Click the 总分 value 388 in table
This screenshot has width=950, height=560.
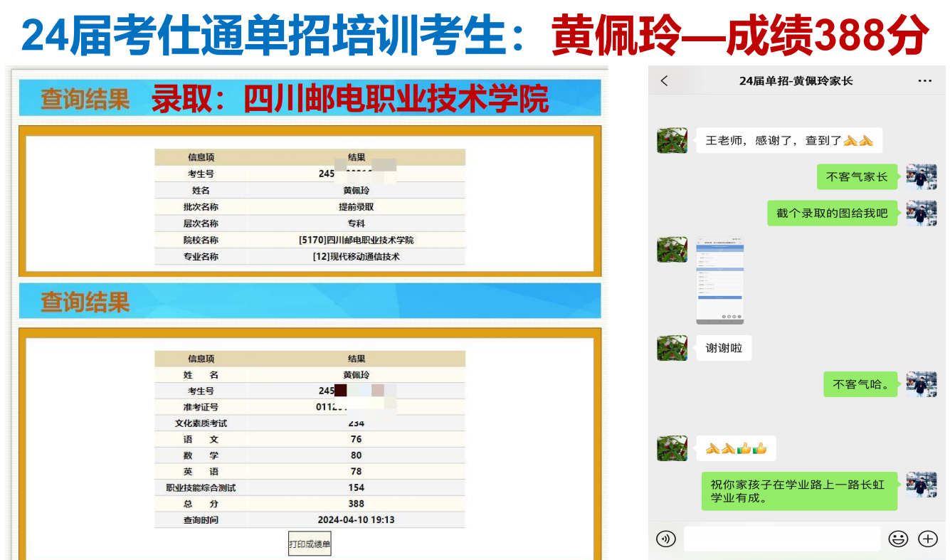(356, 504)
